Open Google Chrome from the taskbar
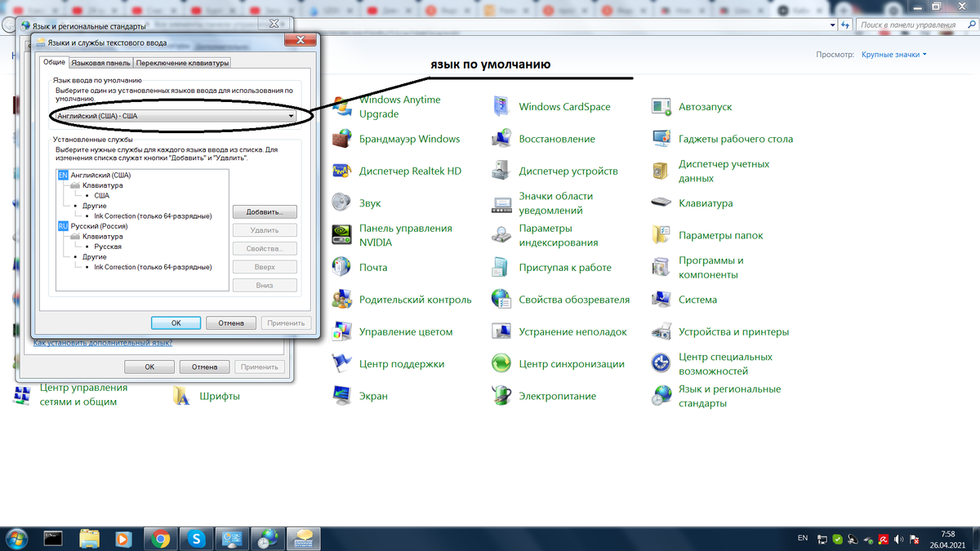 [x=161, y=539]
